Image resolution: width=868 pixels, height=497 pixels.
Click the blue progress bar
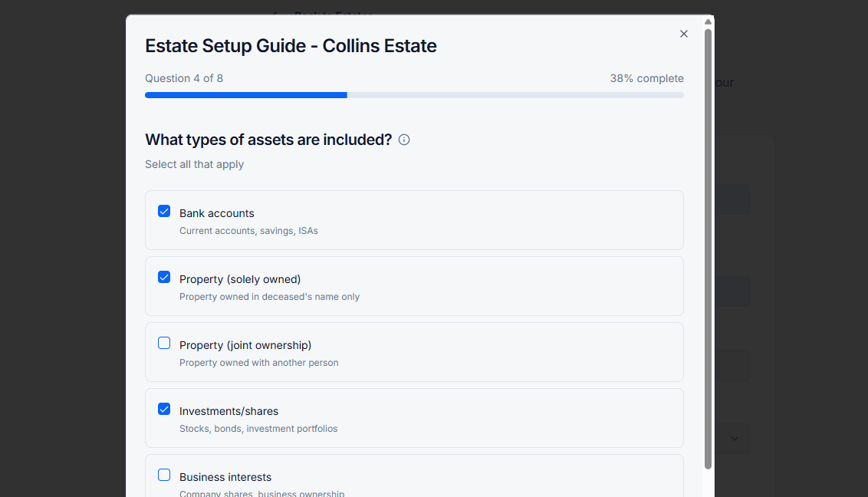coord(245,95)
